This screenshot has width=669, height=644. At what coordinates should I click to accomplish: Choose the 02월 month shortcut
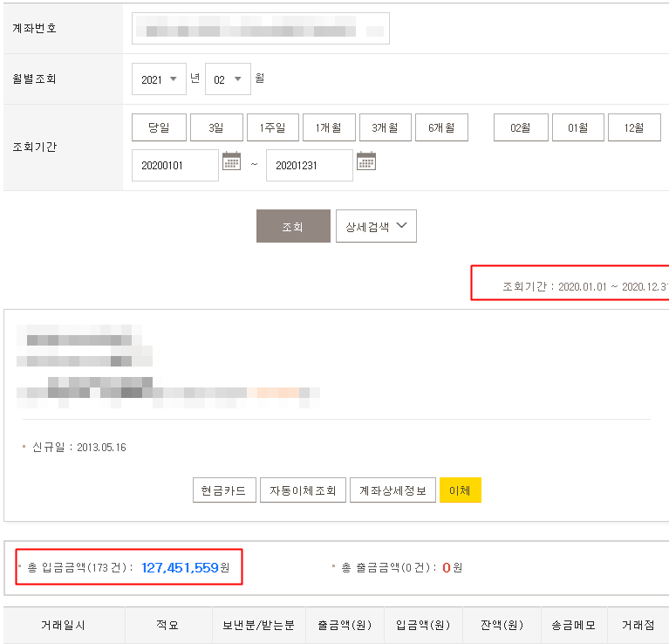click(x=521, y=127)
